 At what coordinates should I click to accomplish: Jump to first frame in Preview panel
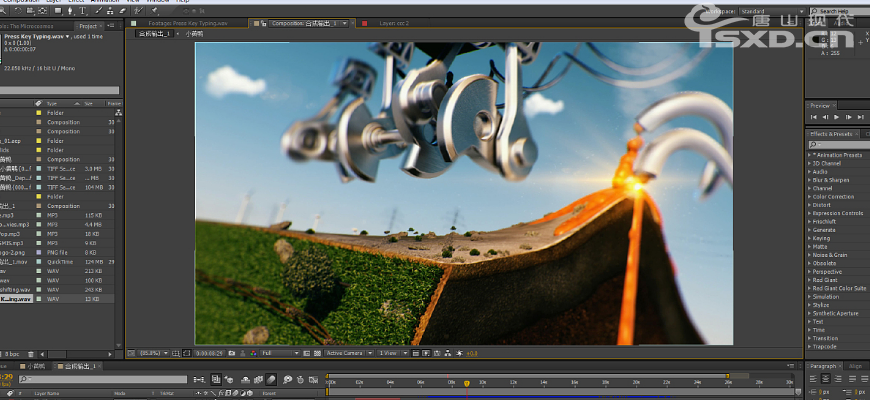[813, 117]
